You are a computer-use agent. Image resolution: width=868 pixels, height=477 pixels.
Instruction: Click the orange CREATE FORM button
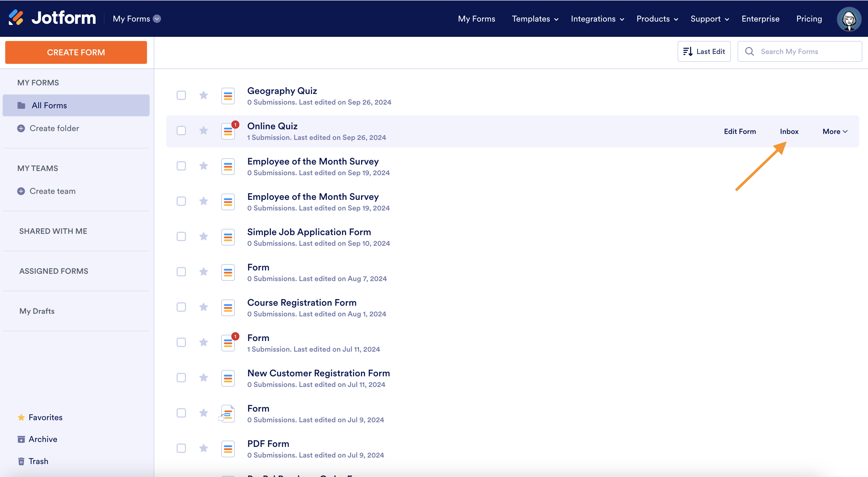[76, 52]
